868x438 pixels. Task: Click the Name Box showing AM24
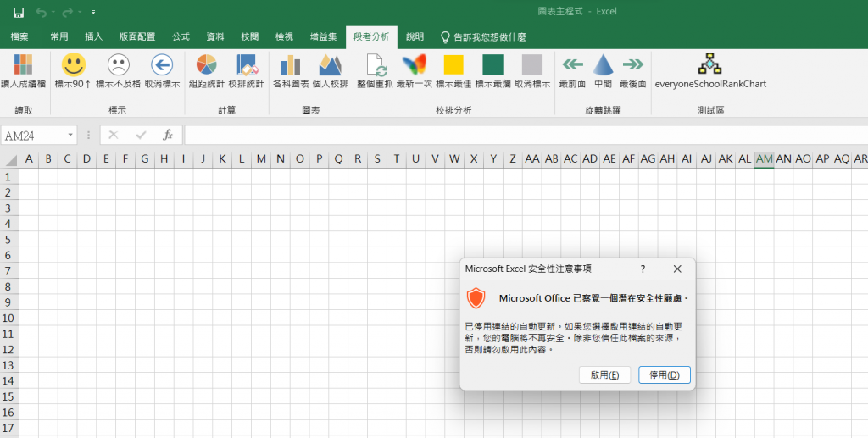(x=34, y=136)
